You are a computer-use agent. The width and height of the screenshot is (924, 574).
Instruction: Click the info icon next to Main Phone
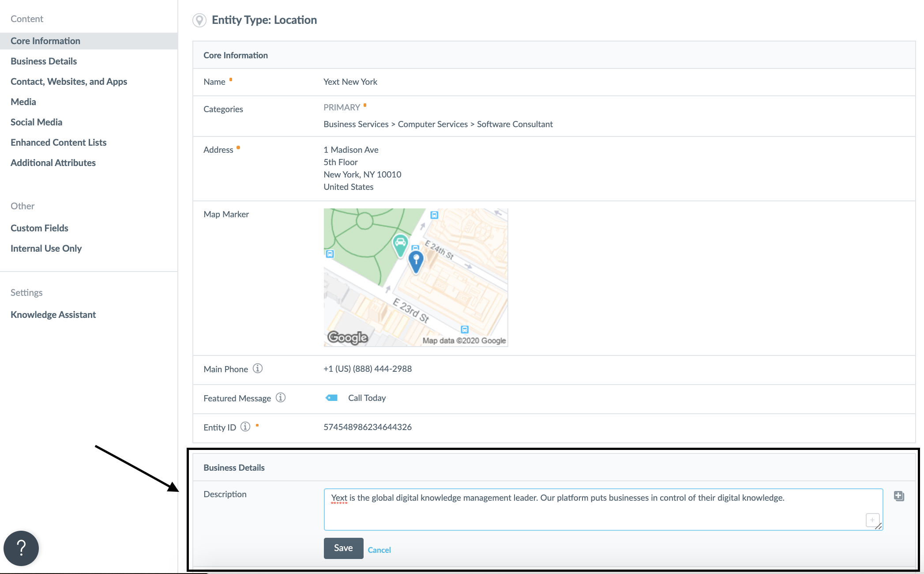258,368
